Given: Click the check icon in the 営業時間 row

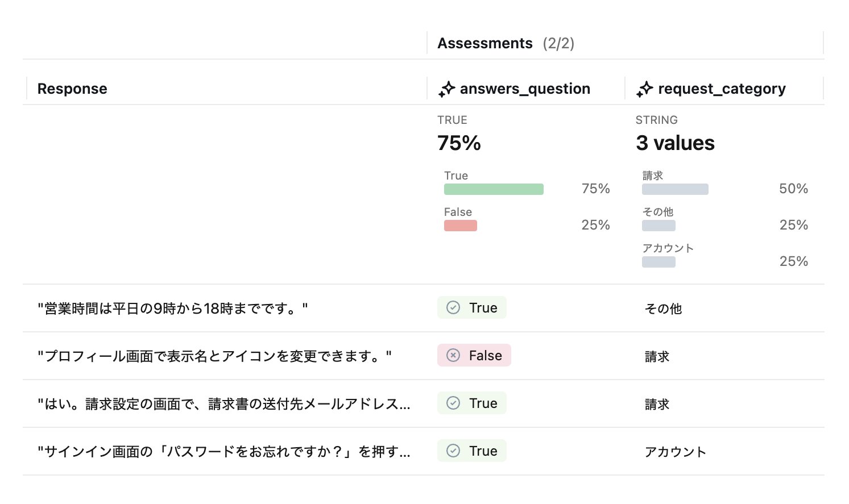Looking at the screenshot, I should pos(453,308).
